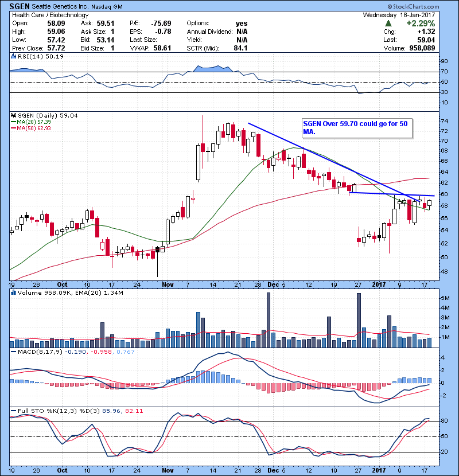Click the 74 price level on the axis
This screenshot has width=459, height=476.
click(444, 122)
